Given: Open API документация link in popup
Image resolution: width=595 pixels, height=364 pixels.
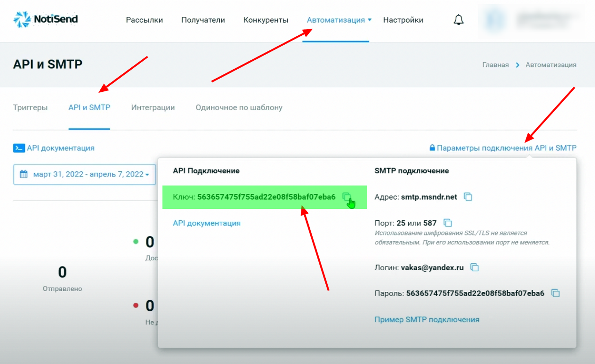Looking at the screenshot, I should [206, 223].
